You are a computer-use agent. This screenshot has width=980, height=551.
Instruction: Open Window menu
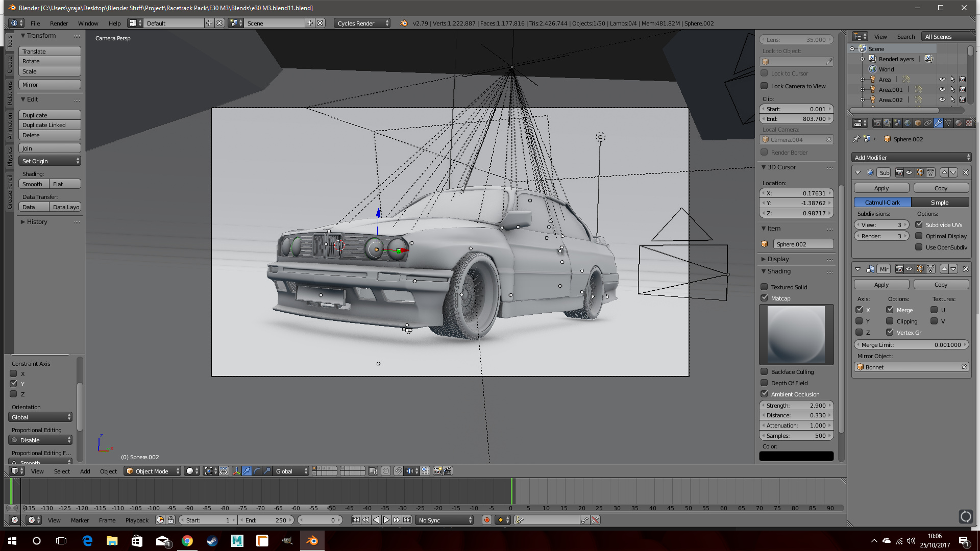point(88,23)
